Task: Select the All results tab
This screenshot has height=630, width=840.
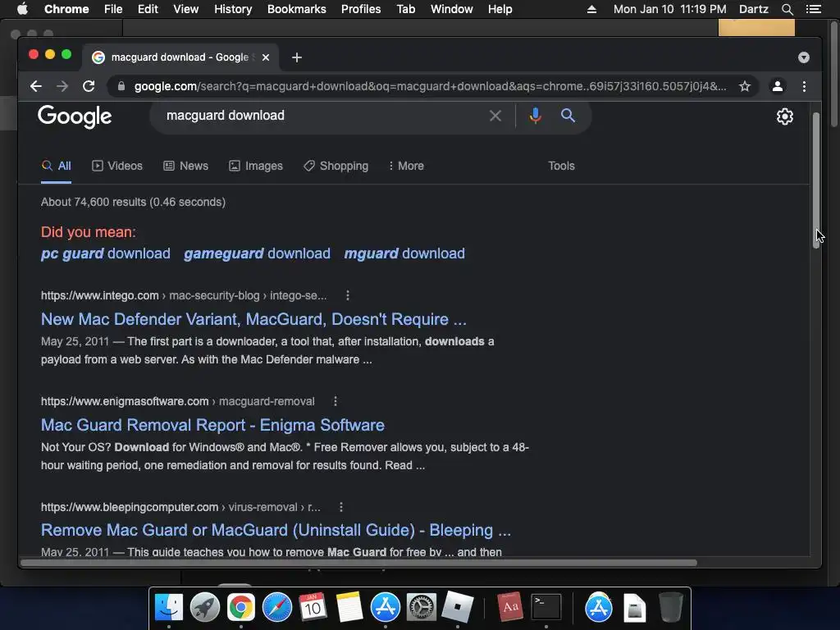Action: (57, 166)
